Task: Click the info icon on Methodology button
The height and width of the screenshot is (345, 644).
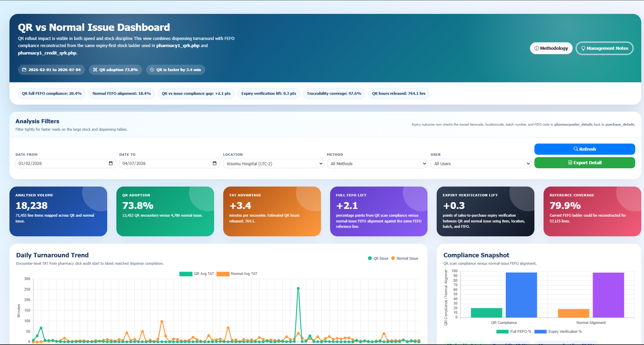Action: [536, 48]
